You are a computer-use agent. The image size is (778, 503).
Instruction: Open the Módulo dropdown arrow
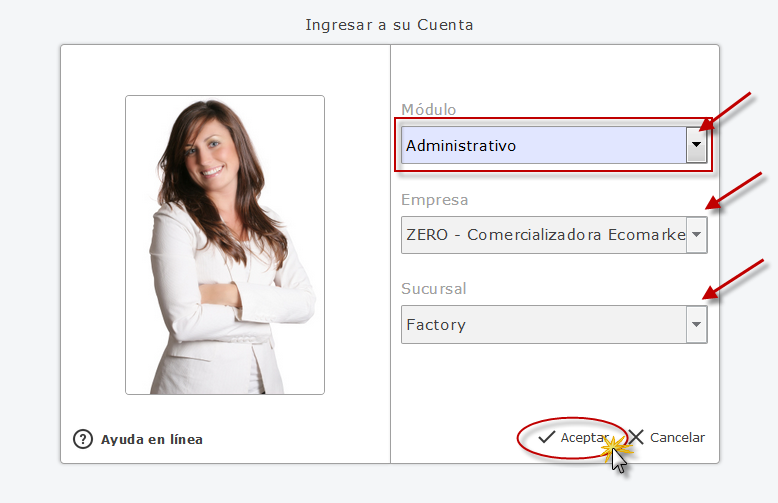(697, 145)
